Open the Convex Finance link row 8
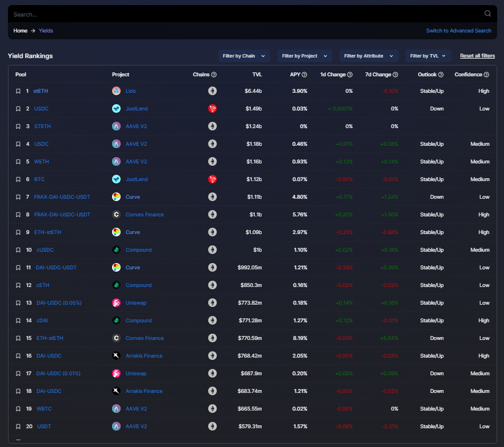 (x=144, y=215)
